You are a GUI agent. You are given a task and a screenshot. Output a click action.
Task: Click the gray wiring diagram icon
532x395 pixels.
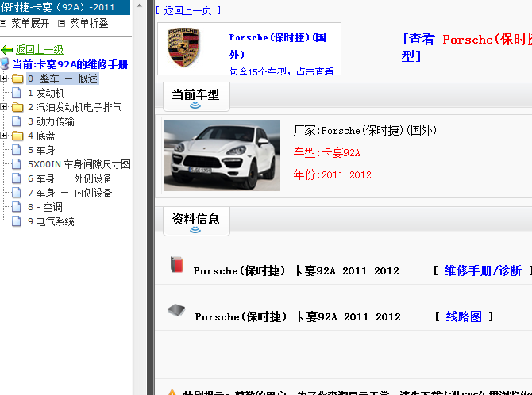tap(176, 310)
